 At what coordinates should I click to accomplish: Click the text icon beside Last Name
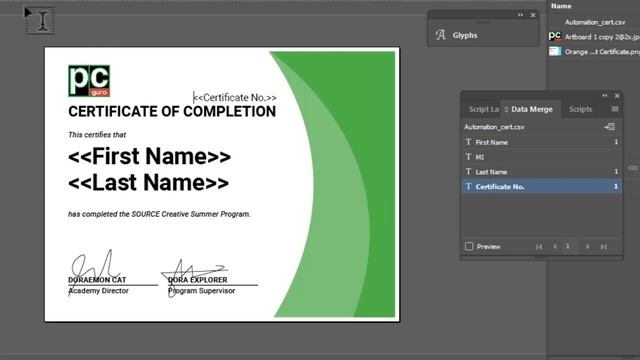pyautogui.click(x=468, y=171)
